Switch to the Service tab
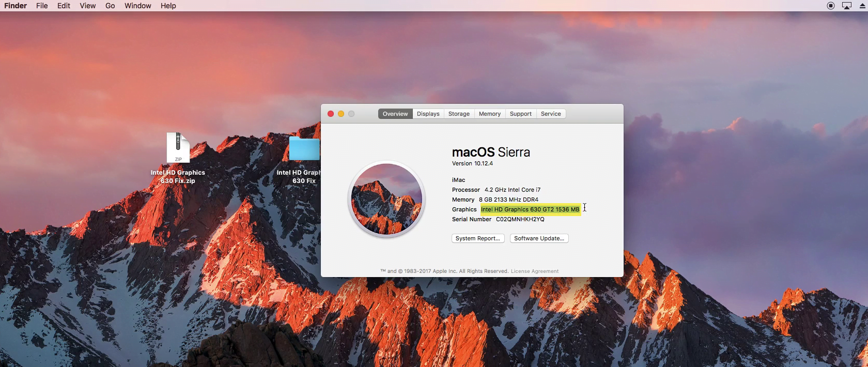The width and height of the screenshot is (868, 367). 551,114
